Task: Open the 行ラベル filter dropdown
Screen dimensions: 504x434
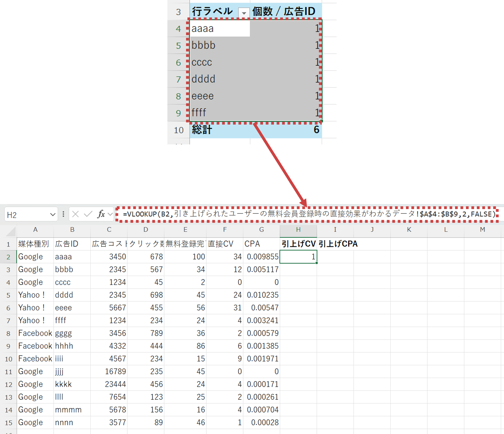Action: point(244,13)
